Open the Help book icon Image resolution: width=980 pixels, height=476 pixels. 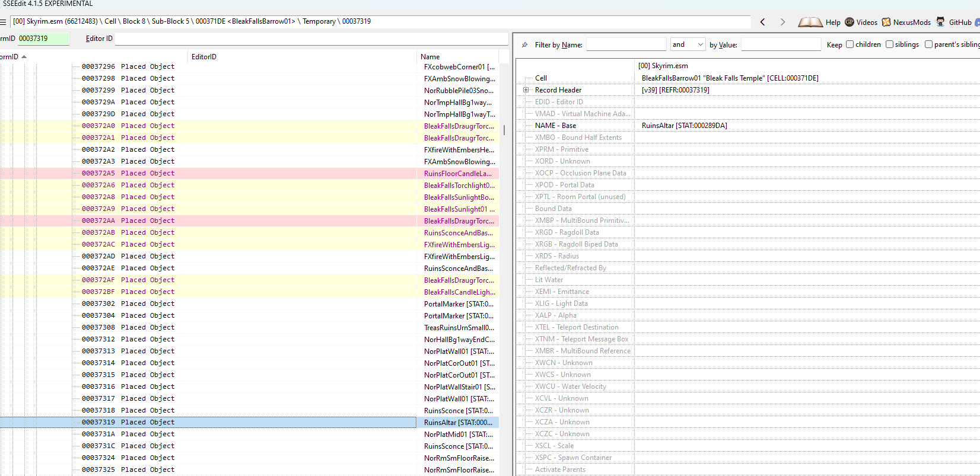click(x=810, y=22)
